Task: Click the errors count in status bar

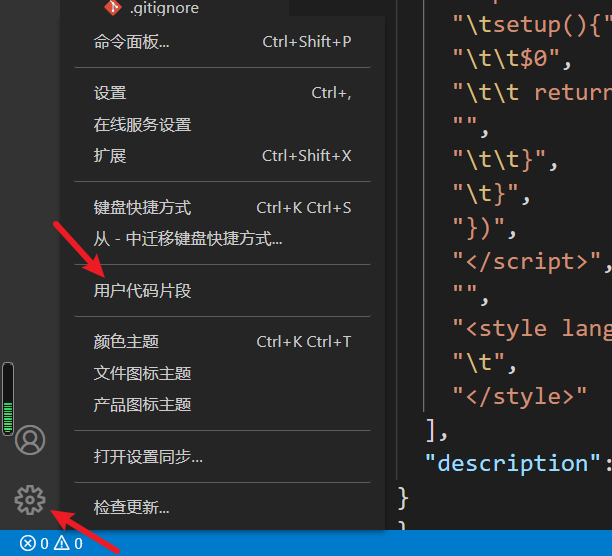Action: pos(34,543)
